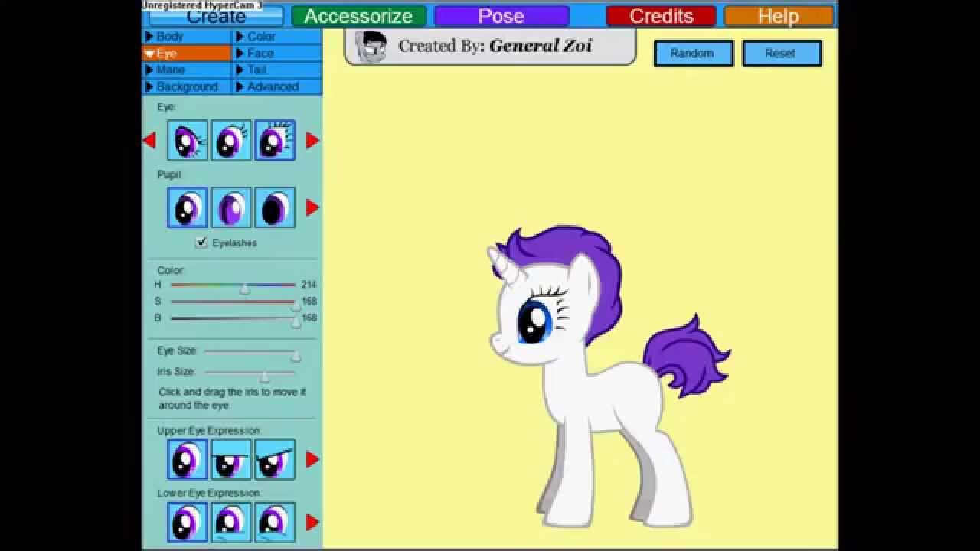Pick the second Lower Eye Expression
980x551 pixels.
point(231,522)
